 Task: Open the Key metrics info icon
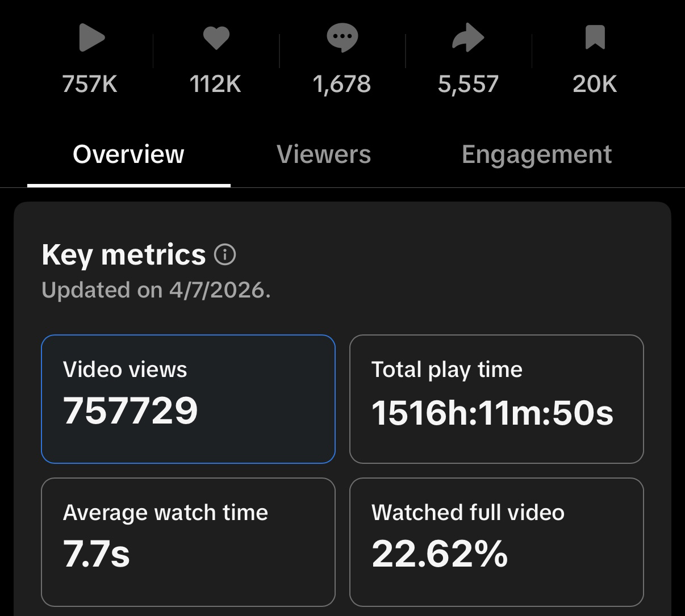(225, 255)
